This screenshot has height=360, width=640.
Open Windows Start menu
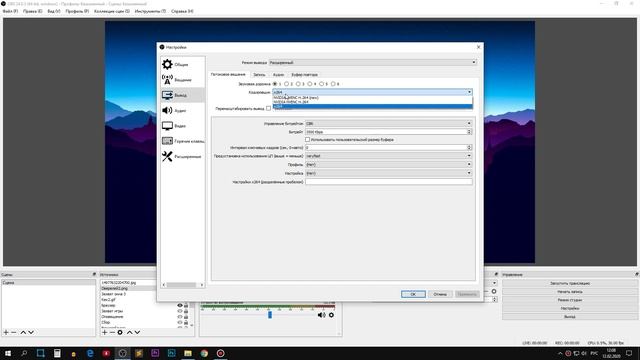(8, 353)
